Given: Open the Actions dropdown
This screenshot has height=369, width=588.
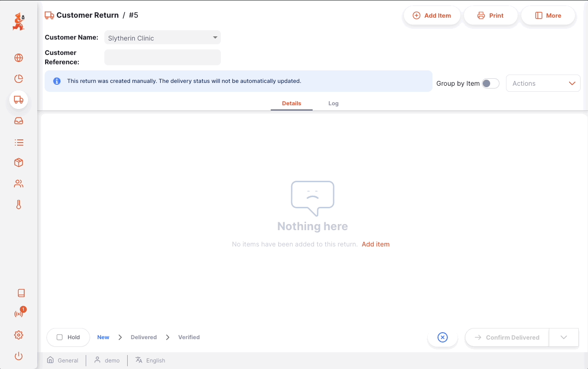Looking at the screenshot, I should [543, 83].
